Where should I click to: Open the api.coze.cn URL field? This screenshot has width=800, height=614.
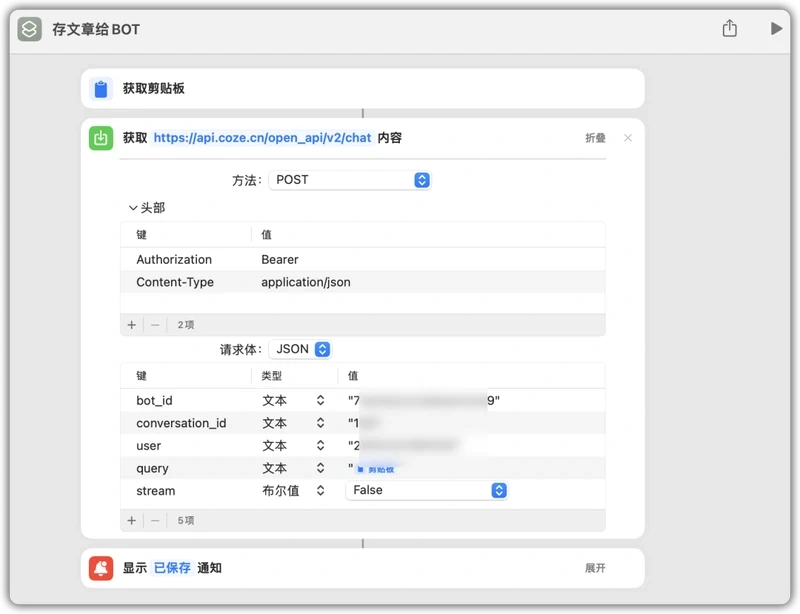click(x=262, y=138)
